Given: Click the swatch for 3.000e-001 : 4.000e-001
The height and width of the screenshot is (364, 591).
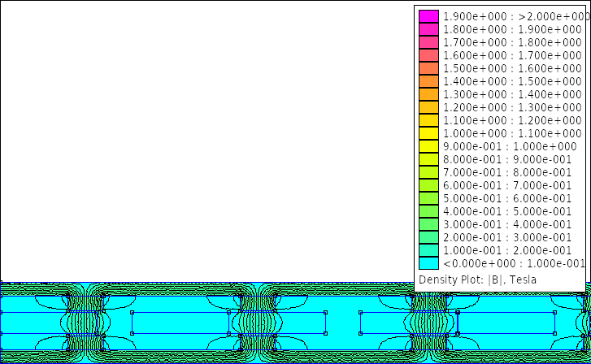Looking at the screenshot, I should (428, 224).
